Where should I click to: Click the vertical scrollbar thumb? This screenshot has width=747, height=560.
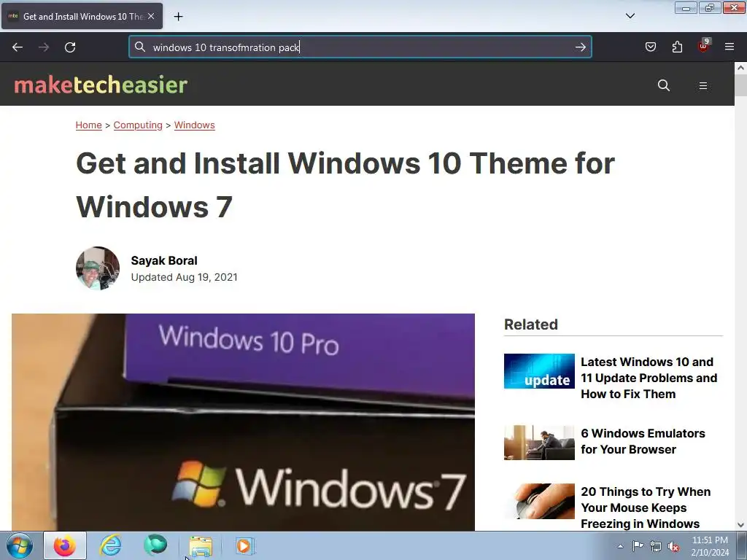[x=740, y=85]
